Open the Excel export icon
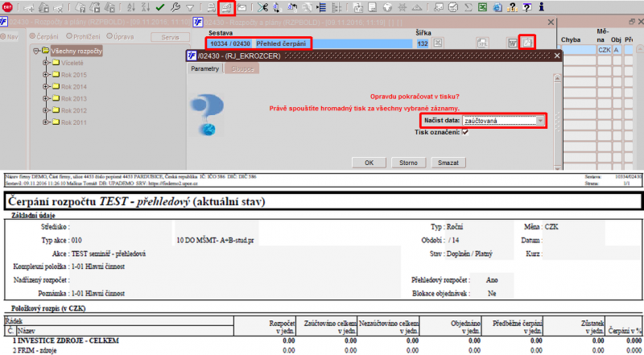 482,7
